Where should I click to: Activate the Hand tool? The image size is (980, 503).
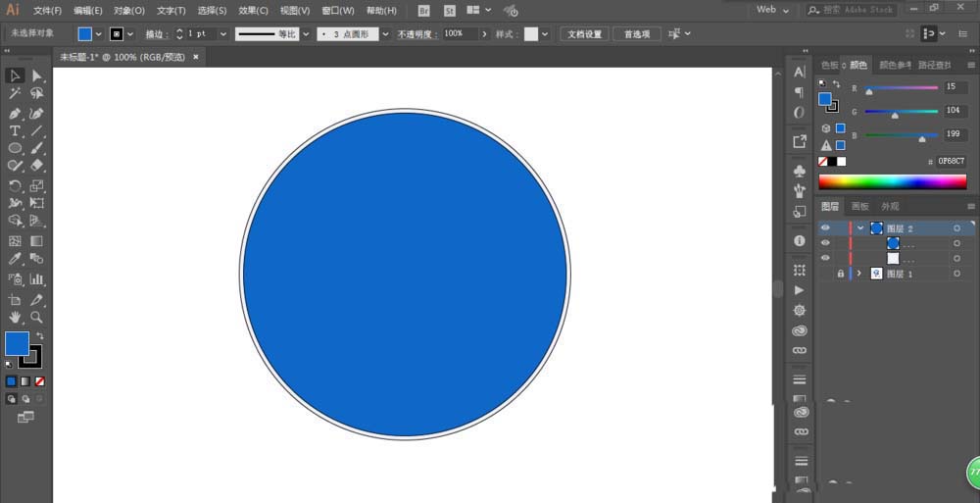pyautogui.click(x=15, y=318)
